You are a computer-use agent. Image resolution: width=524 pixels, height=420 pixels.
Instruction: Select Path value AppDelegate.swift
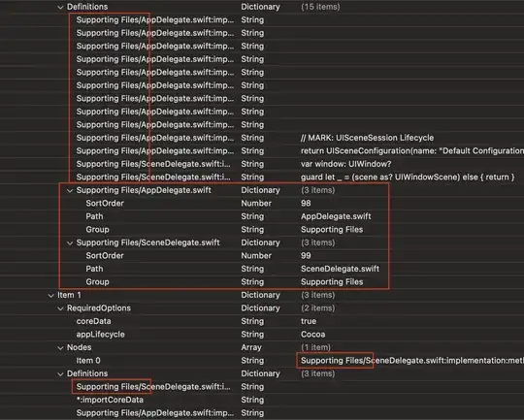(x=336, y=216)
